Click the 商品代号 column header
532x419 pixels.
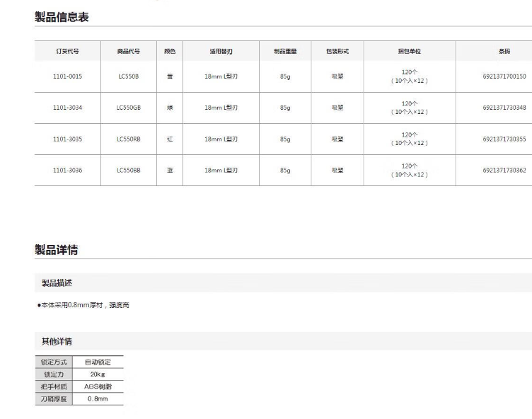coord(129,51)
